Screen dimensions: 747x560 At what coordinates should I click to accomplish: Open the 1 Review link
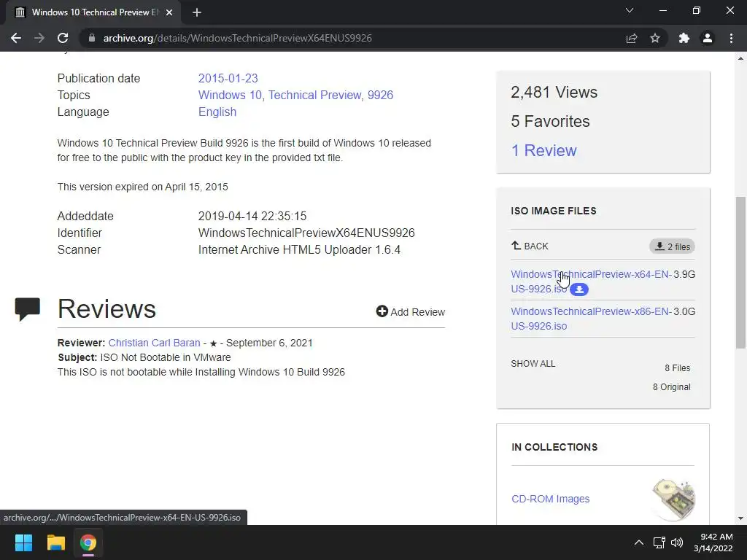(543, 150)
